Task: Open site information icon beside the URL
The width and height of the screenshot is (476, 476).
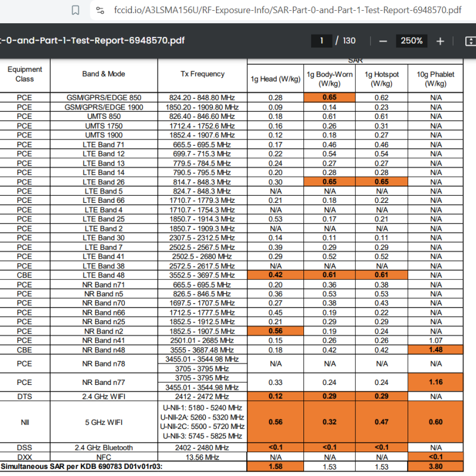Action: (100, 10)
